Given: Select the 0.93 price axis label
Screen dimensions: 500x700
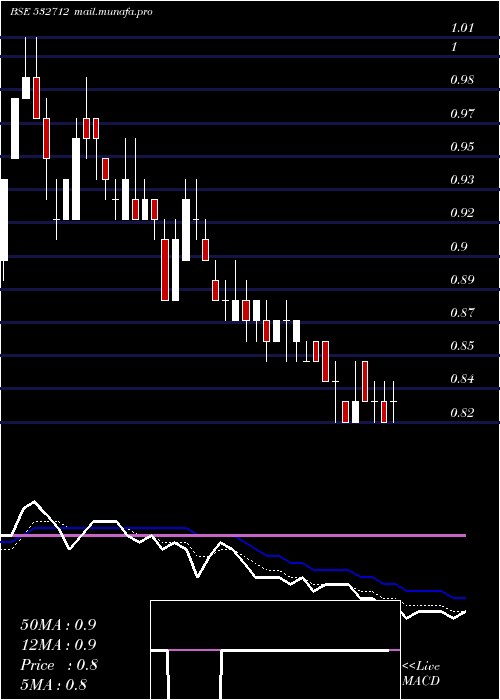Looking at the screenshot, I should (462, 179).
